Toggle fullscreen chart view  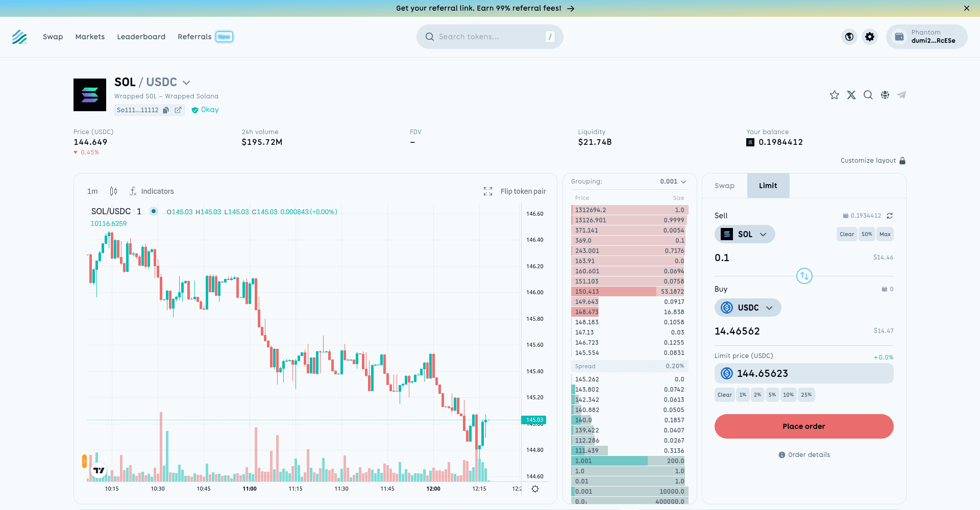tap(488, 191)
